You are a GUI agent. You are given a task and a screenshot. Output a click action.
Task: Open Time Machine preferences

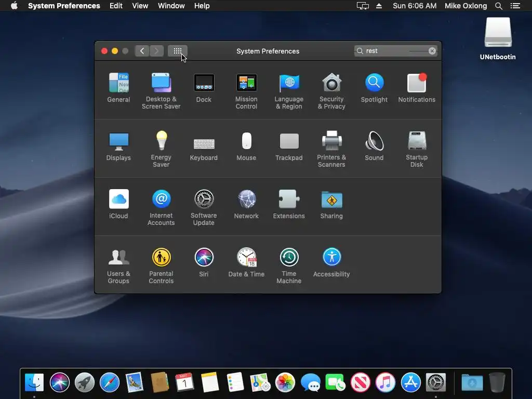click(289, 265)
